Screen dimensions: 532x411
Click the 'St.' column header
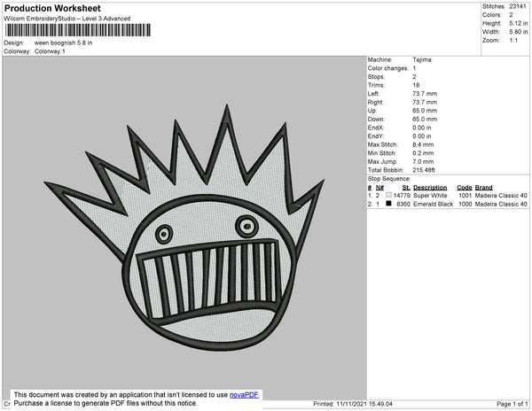click(406, 188)
